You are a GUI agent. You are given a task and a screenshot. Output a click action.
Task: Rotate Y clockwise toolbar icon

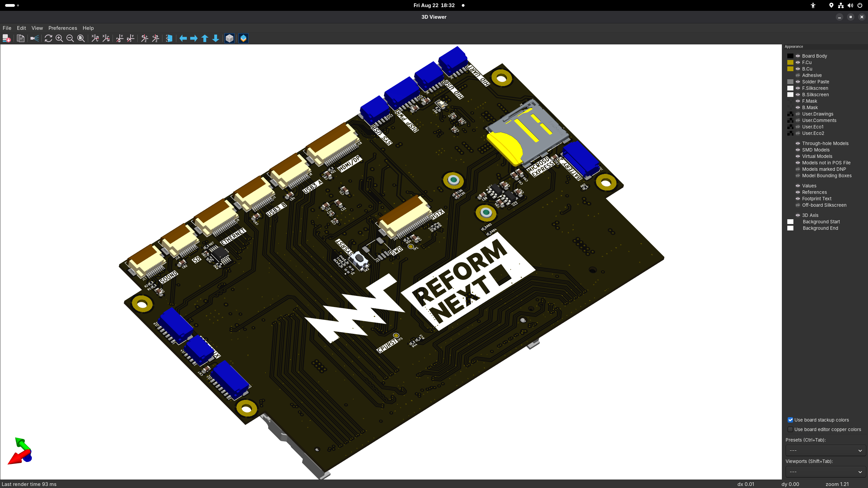coord(120,38)
